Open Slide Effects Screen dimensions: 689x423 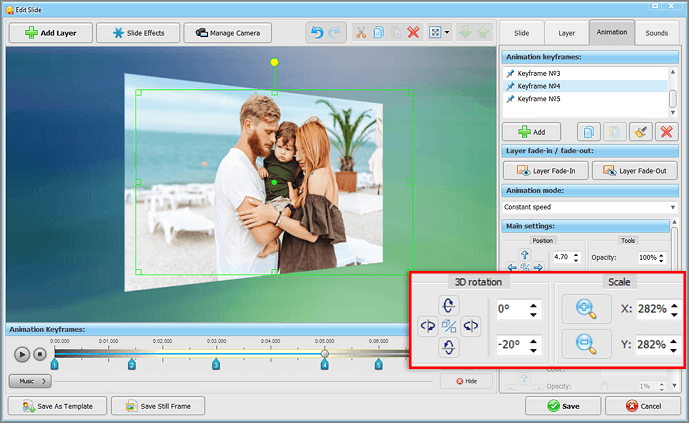(x=138, y=33)
